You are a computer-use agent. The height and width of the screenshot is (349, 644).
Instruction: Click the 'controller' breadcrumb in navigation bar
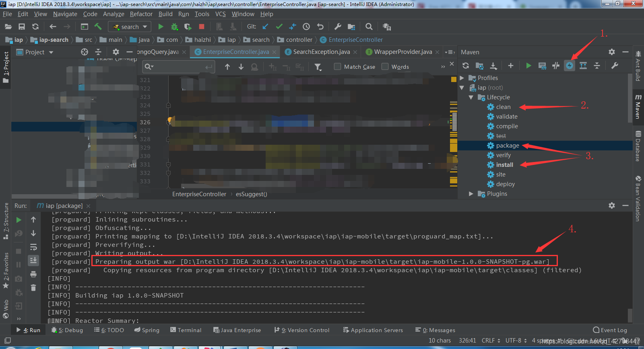[299, 39]
